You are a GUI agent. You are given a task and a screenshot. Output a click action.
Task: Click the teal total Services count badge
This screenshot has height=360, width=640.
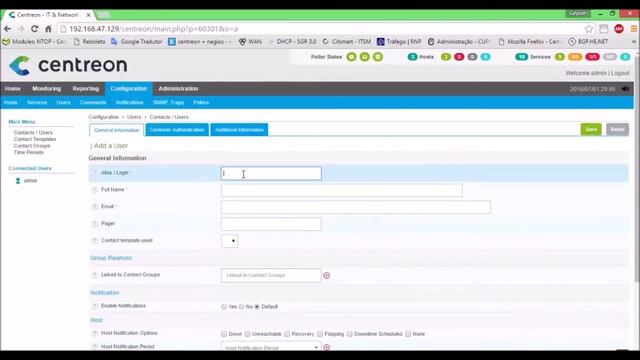pos(521,57)
